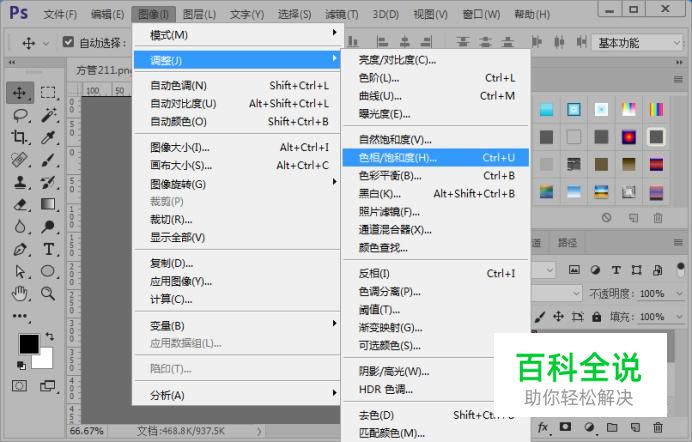Choose 色阶(L)... from adjustments
The image size is (692, 442).
click(x=436, y=78)
